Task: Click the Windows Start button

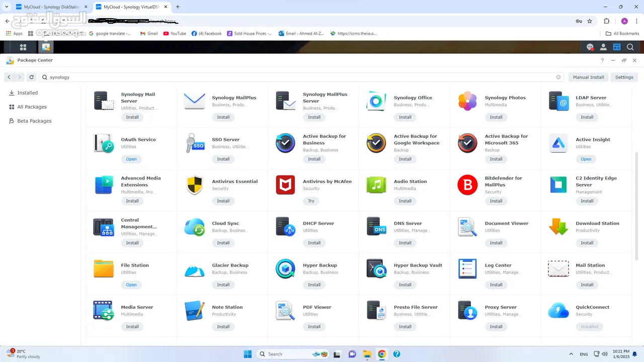Action: [248, 354]
